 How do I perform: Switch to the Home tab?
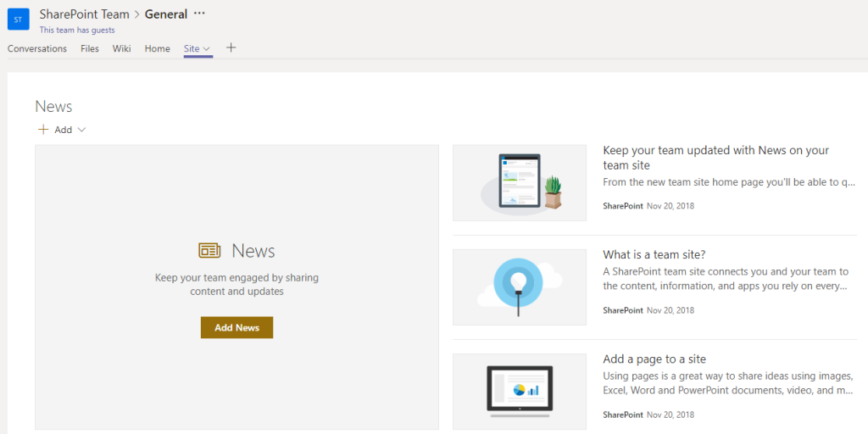pos(157,48)
